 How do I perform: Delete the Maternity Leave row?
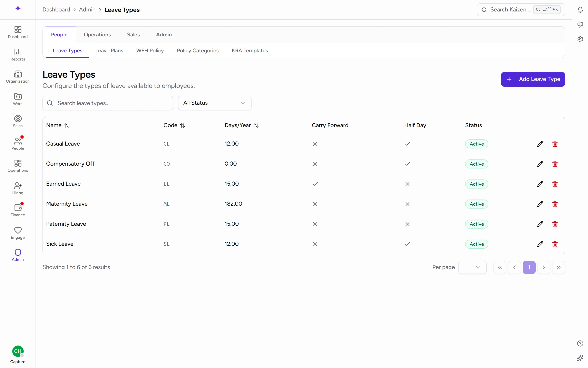(x=555, y=204)
